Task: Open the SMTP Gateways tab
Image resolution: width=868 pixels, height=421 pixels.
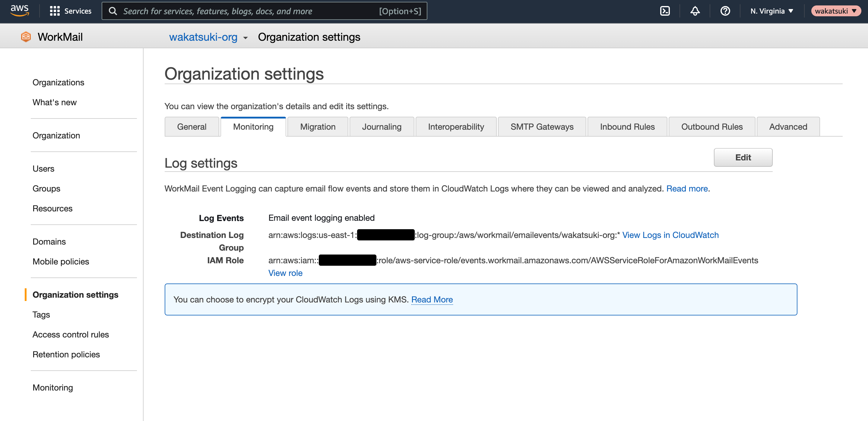Action: click(x=541, y=127)
